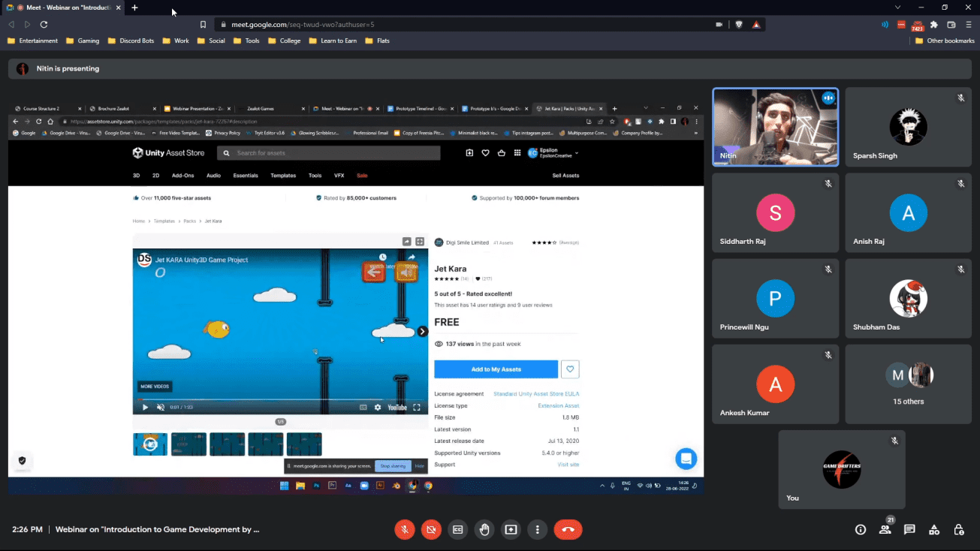Turn on the camera in Meet
The width and height of the screenshot is (980, 551).
point(431,529)
